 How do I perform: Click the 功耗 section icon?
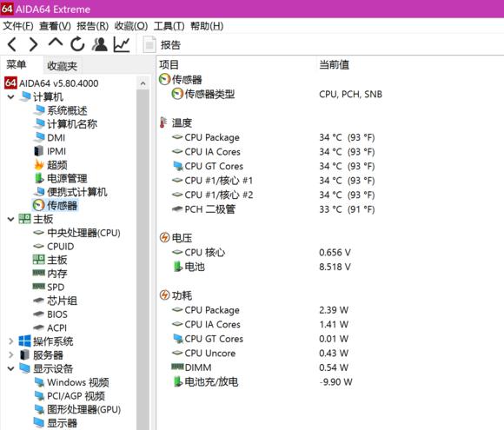tap(164, 295)
